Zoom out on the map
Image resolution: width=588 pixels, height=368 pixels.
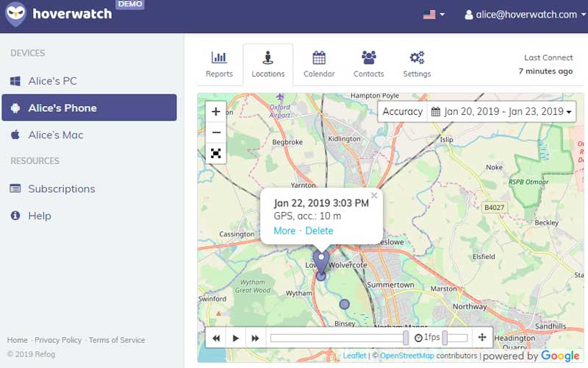(x=216, y=132)
